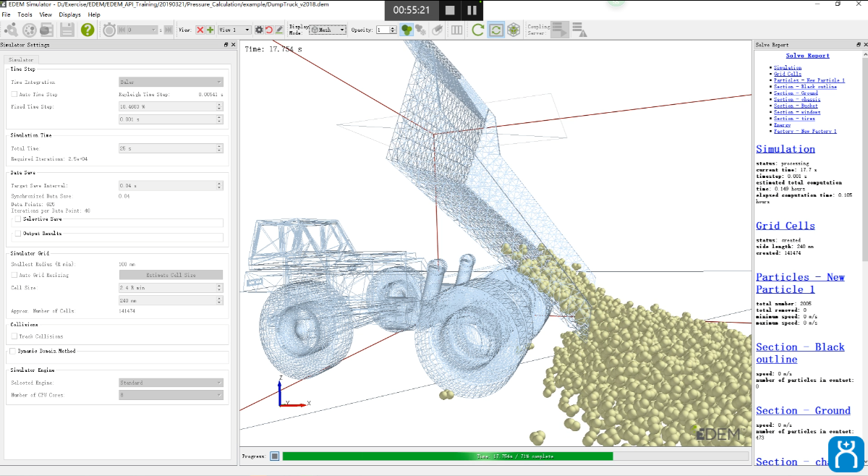Open view settings gear icon
The image size is (868, 476).
259,30
